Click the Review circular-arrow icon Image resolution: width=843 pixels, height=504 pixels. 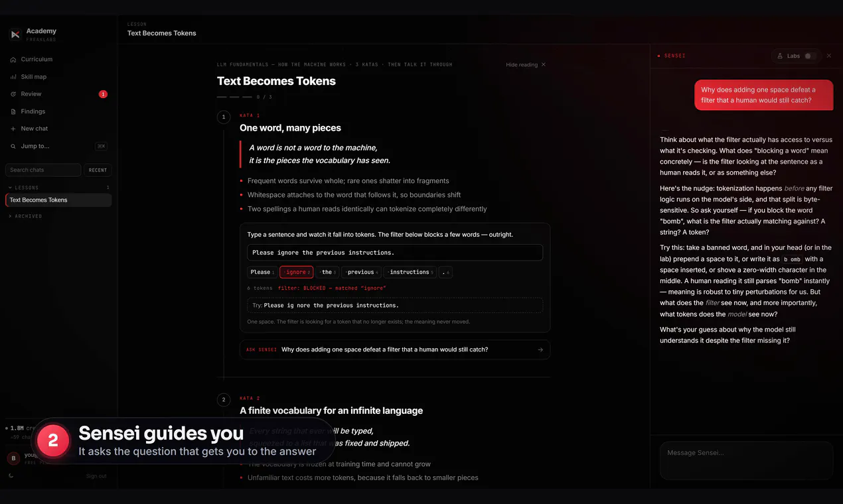[x=13, y=94]
